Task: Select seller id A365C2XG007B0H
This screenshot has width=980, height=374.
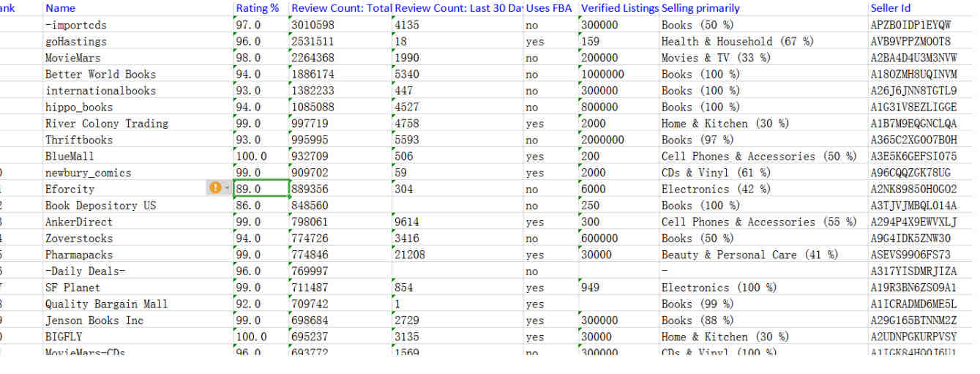Action: click(913, 140)
